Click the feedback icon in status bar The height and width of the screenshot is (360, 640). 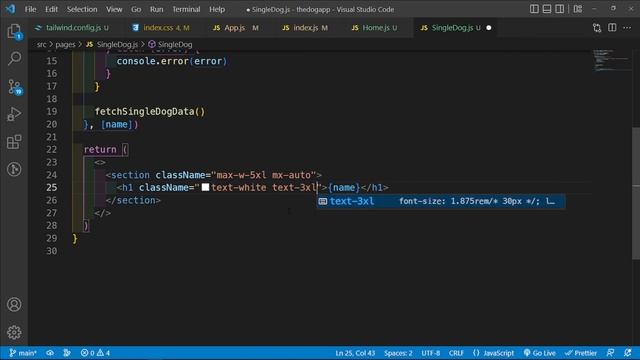[x=610, y=353]
